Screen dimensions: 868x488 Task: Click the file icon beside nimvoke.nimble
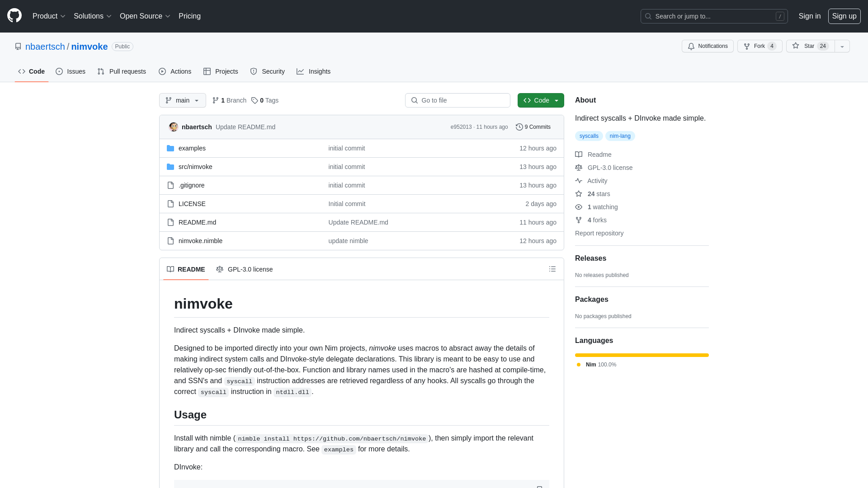coord(170,241)
